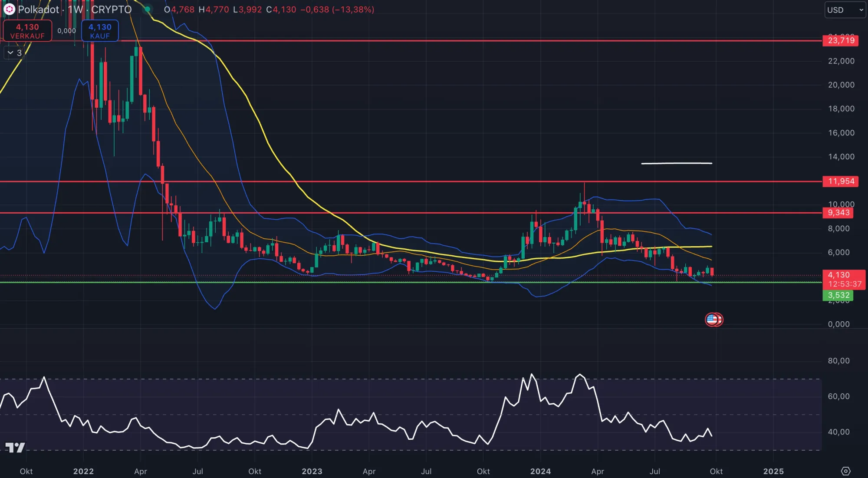The width and height of the screenshot is (868, 478).
Task: Click the 3,532 green price label
Action: point(838,295)
